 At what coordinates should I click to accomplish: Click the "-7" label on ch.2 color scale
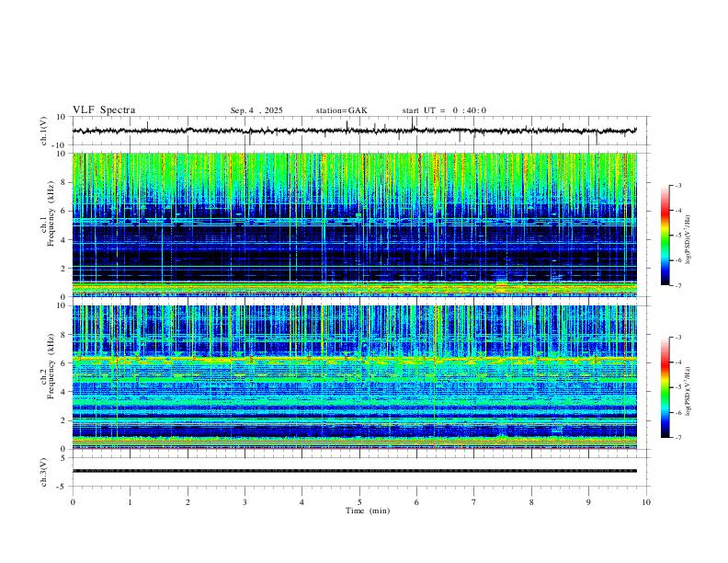pyautogui.click(x=677, y=438)
